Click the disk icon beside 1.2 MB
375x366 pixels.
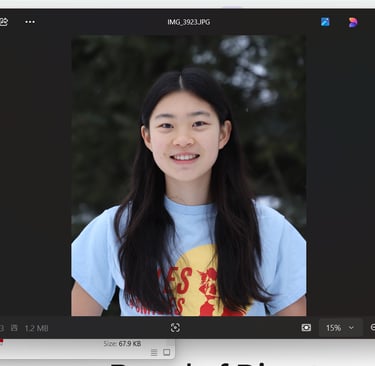[14, 328]
